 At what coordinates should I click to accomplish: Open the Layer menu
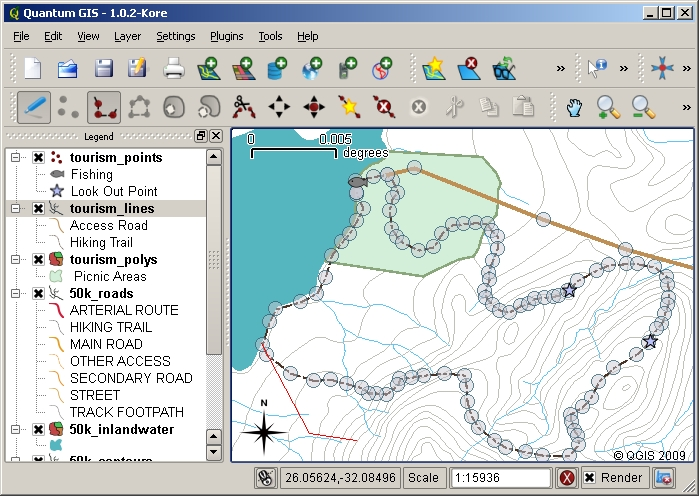[x=127, y=36]
